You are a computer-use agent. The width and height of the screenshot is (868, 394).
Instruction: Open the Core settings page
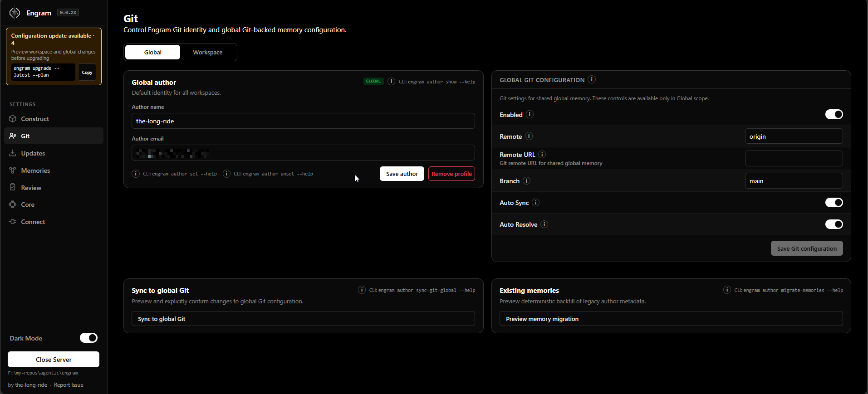[54, 204]
